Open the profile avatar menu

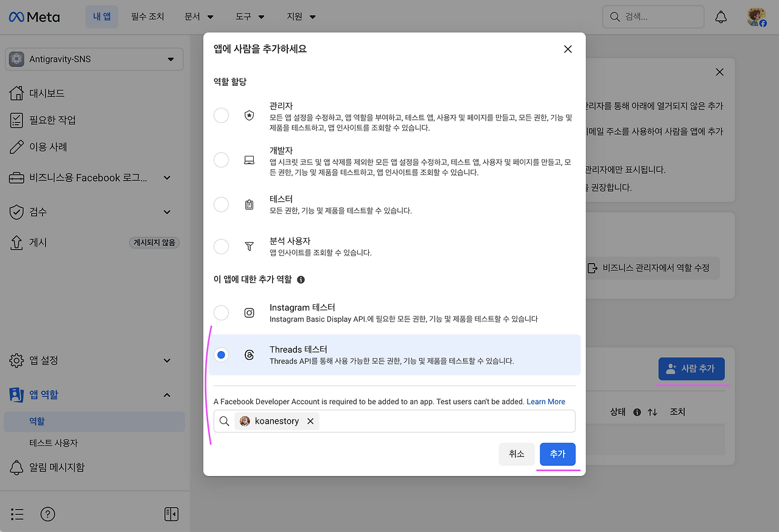click(756, 16)
